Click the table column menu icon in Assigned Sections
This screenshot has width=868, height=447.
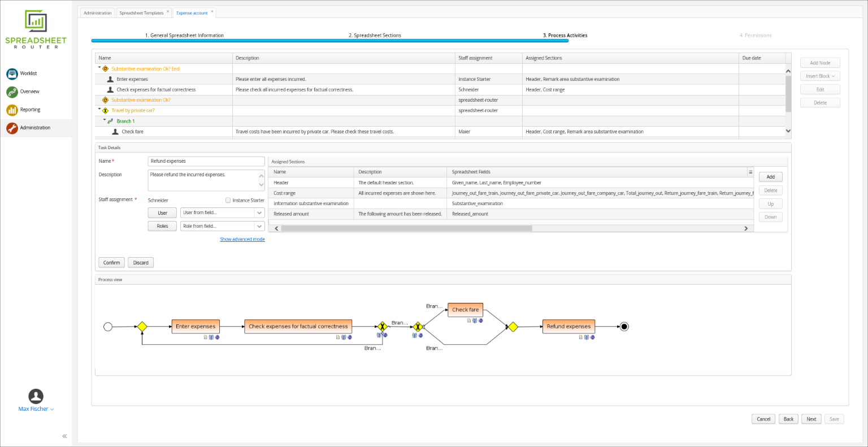coord(750,172)
